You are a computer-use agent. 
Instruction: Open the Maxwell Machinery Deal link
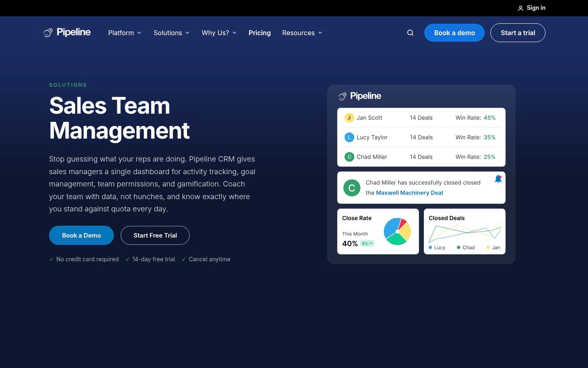click(409, 193)
